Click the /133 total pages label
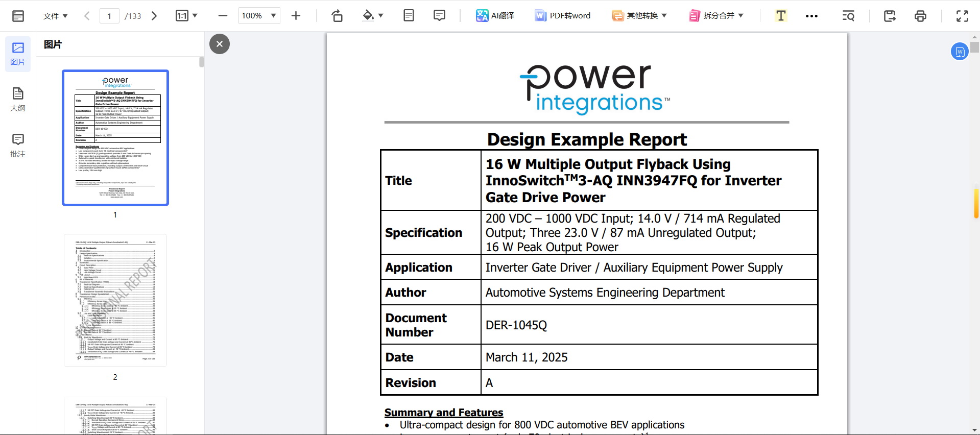Viewport: 980px width, 435px height. tap(133, 16)
